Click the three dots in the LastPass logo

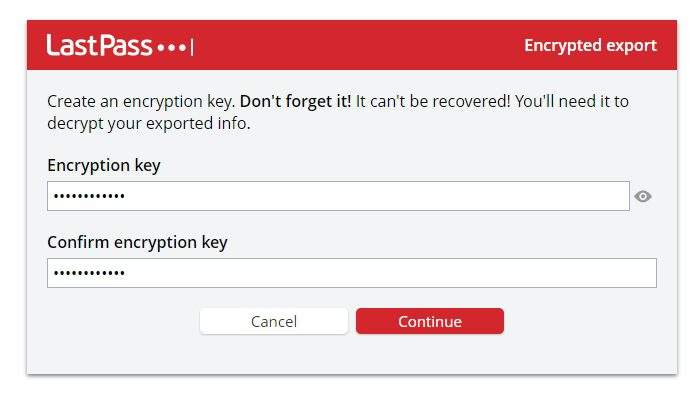[x=173, y=47]
